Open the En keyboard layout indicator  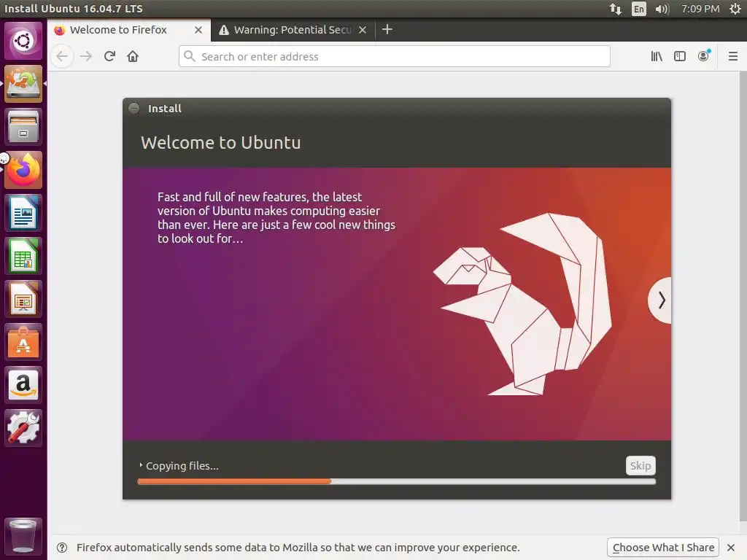[x=639, y=9]
